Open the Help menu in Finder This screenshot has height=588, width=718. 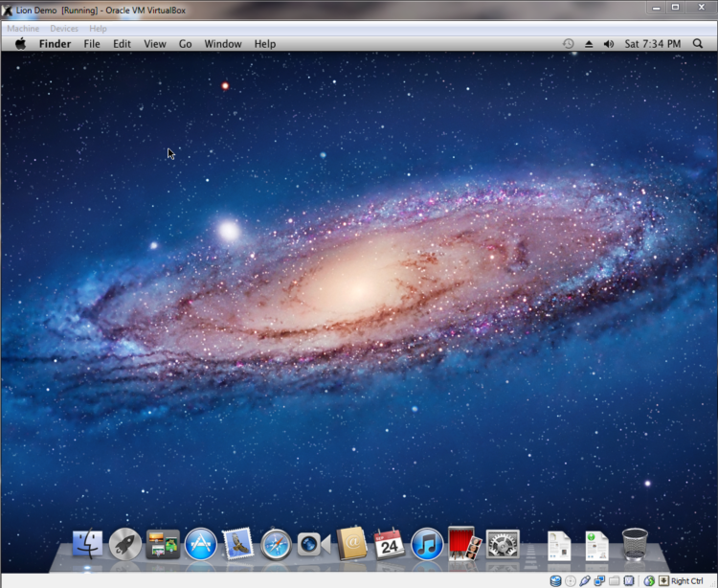point(265,44)
